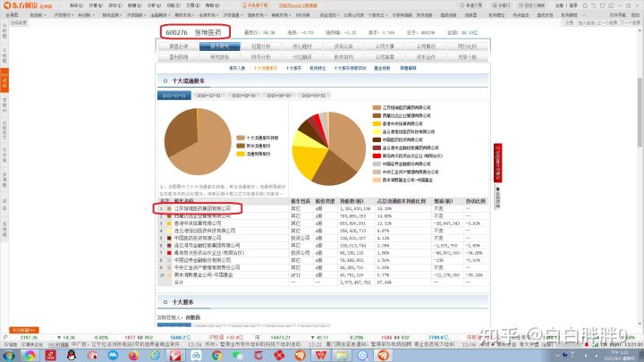The width and height of the screenshot is (644, 362).
Task: Select the 2020-12-31 report date tab
Action: pyautogui.click(x=208, y=96)
